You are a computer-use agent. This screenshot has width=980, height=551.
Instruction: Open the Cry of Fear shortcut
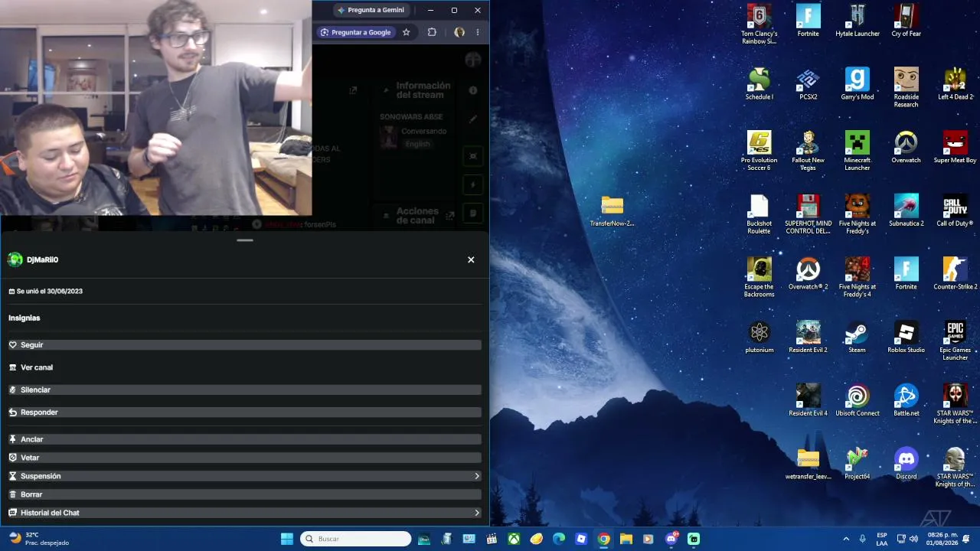(x=906, y=21)
